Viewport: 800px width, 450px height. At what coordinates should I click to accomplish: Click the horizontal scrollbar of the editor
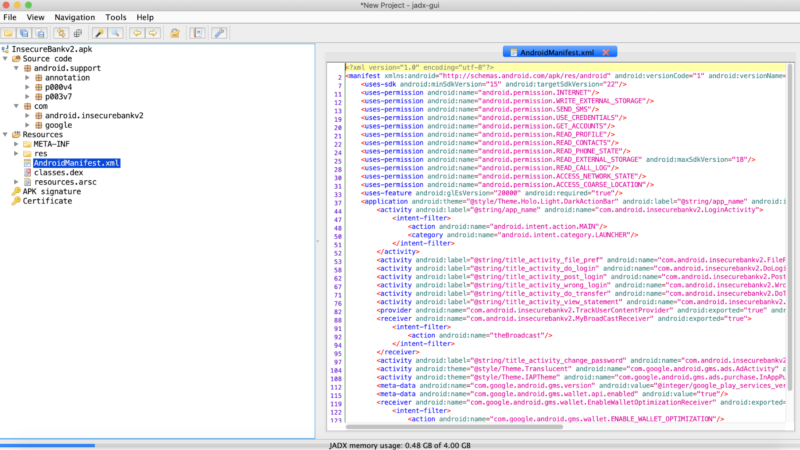coord(454,427)
